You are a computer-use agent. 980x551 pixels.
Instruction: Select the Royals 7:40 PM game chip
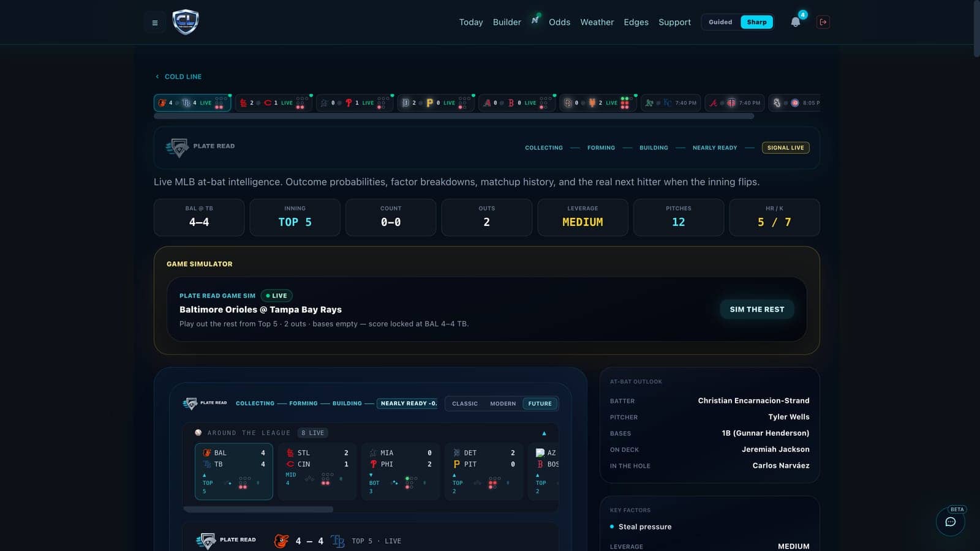coord(671,103)
